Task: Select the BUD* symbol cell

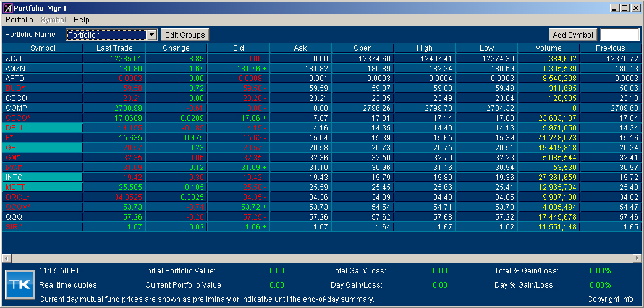Action: click(43, 88)
